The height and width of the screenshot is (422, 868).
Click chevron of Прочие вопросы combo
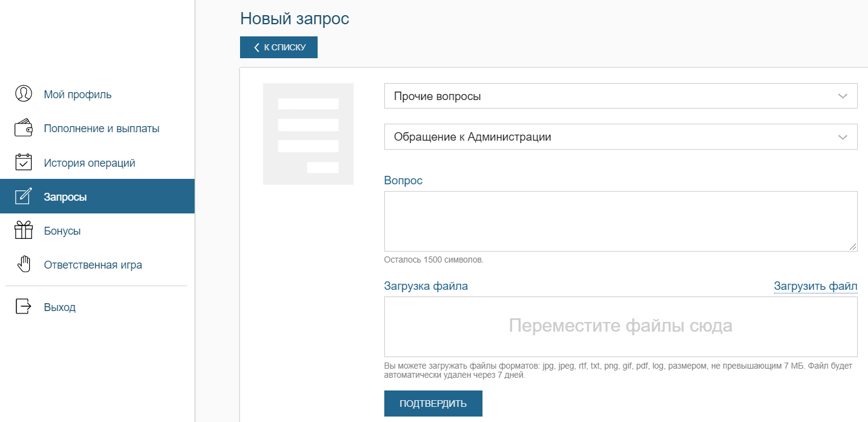pos(843,96)
